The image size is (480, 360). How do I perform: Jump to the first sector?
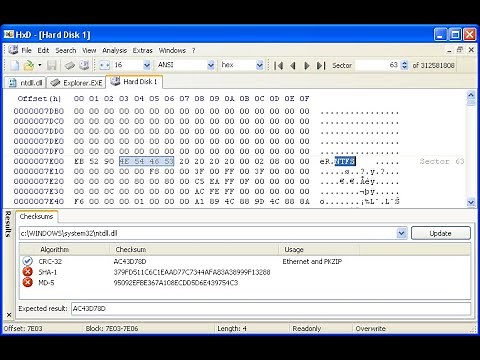coord(278,65)
